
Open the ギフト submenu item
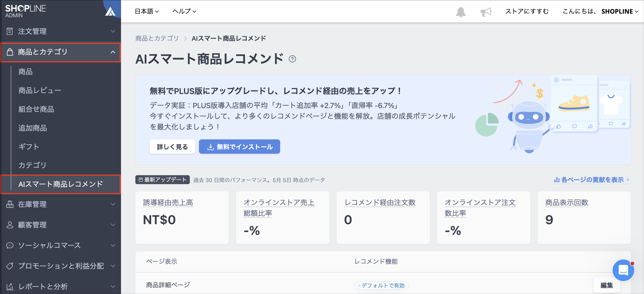click(29, 147)
